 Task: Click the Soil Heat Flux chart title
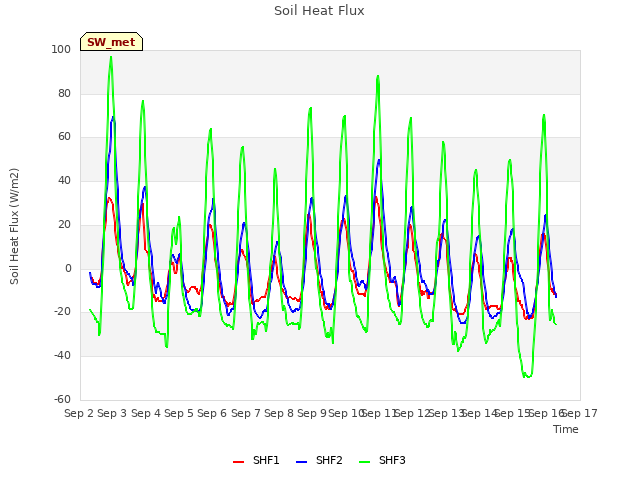point(319,11)
